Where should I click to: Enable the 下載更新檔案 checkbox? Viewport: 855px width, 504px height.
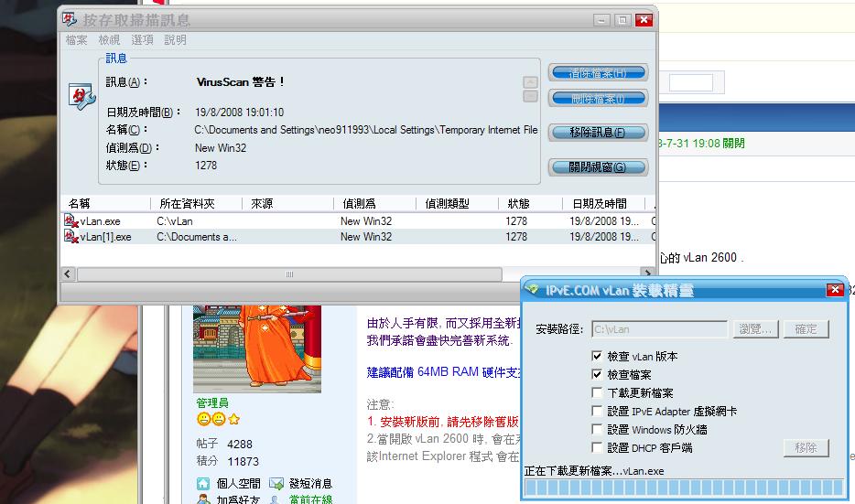tap(597, 392)
